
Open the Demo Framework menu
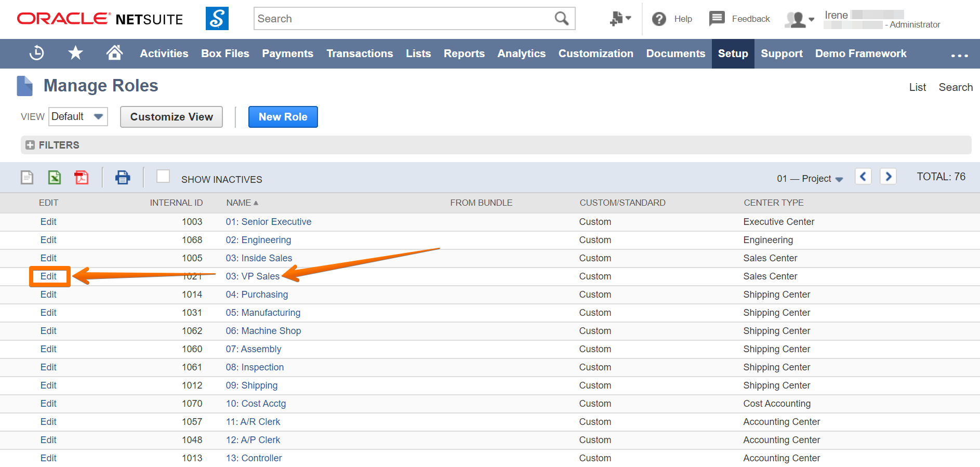(x=860, y=54)
